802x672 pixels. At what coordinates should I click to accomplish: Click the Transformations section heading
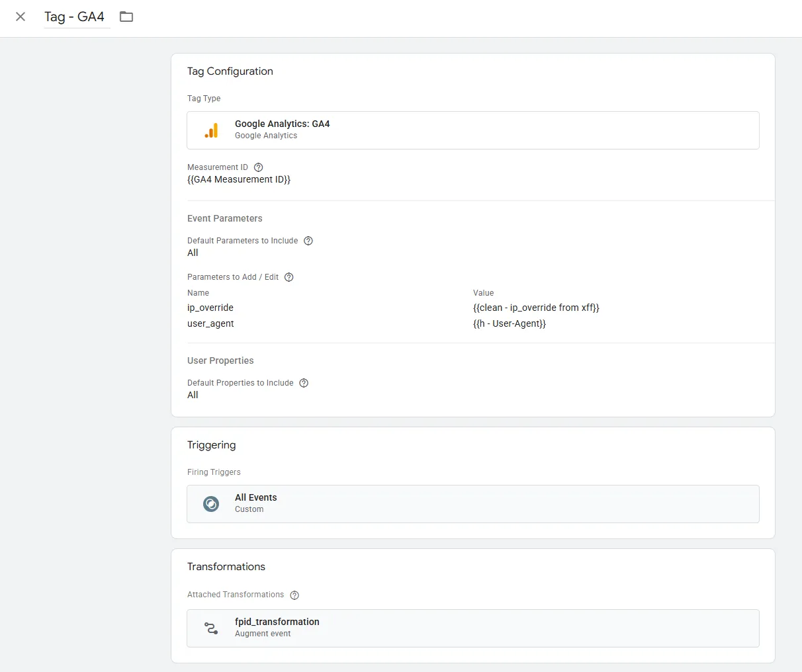226,567
